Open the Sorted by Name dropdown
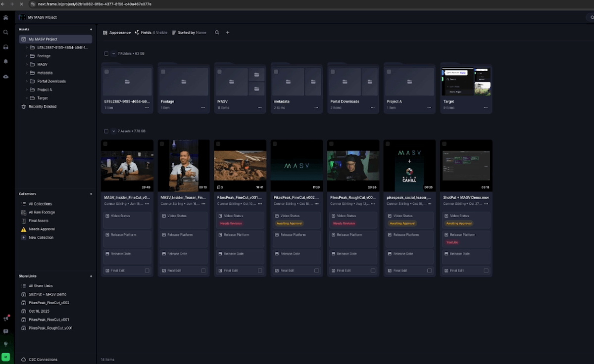This screenshot has width=594, height=364. click(x=191, y=32)
